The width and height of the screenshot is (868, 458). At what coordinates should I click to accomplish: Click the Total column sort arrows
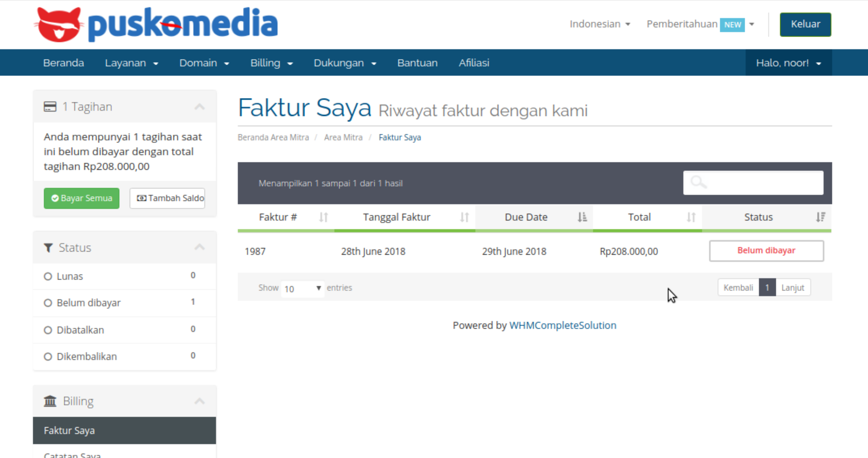pyautogui.click(x=691, y=217)
